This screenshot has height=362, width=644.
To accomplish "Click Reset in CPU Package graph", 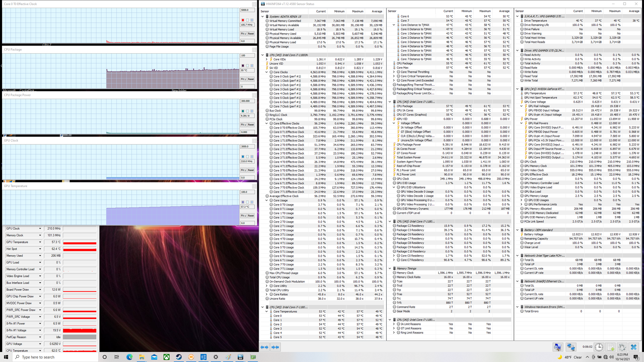I will point(251,79).
